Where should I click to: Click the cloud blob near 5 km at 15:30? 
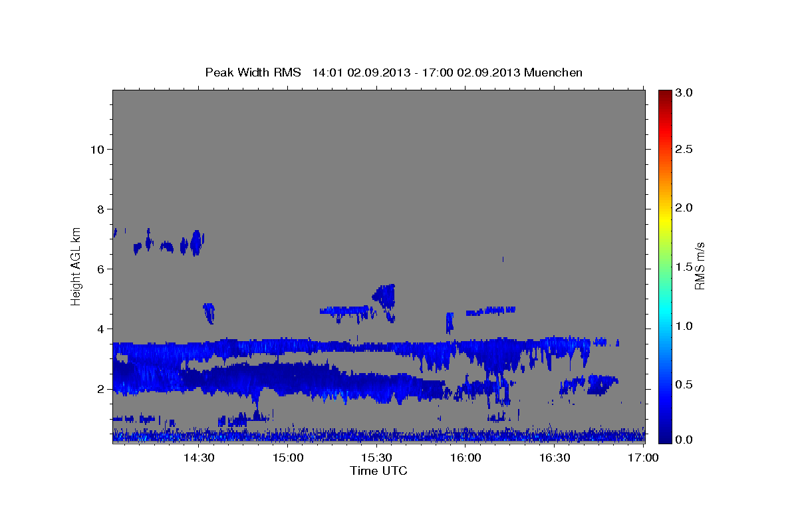coord(384,297)
